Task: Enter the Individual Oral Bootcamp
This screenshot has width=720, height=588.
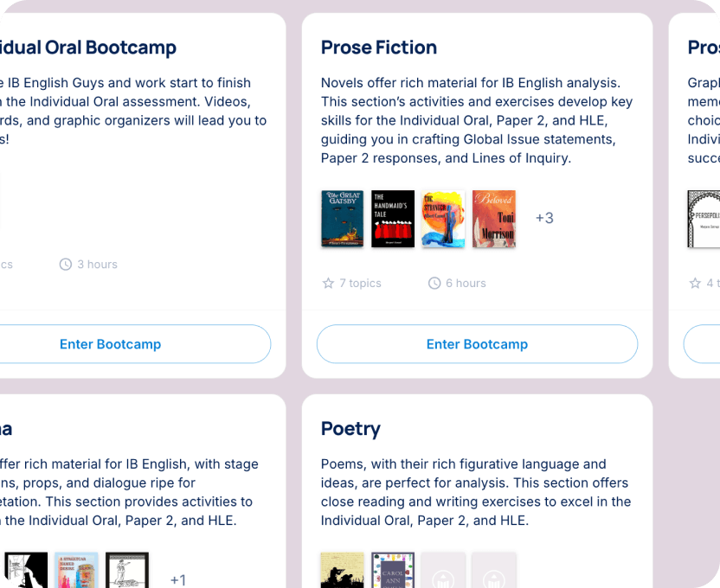Action: pyautogui.click(x=110, y=344)
